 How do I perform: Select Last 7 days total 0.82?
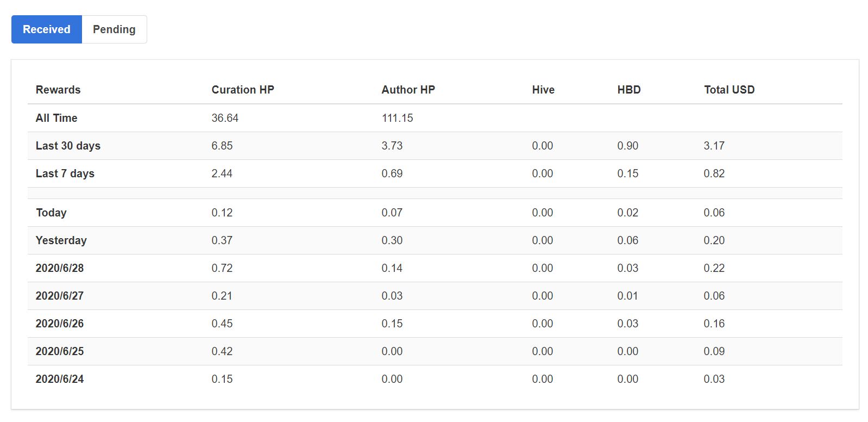[x=714, y=173]
